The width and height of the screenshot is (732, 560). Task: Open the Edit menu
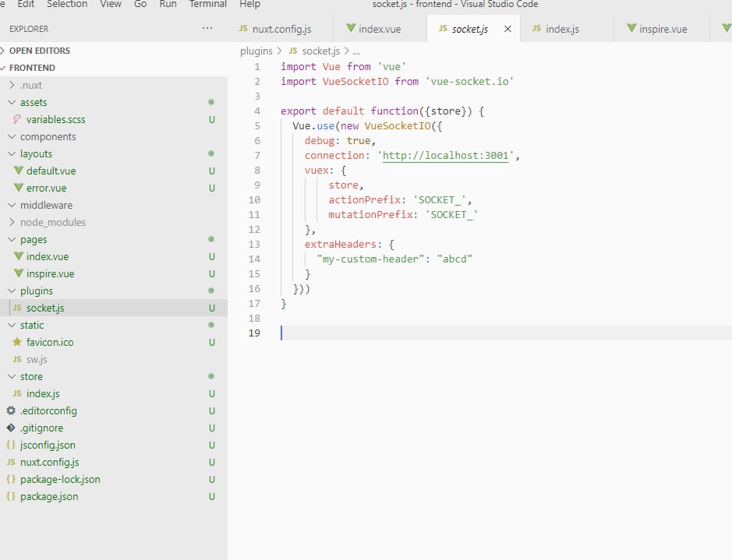pyautogui.click(x=27, y=4)
